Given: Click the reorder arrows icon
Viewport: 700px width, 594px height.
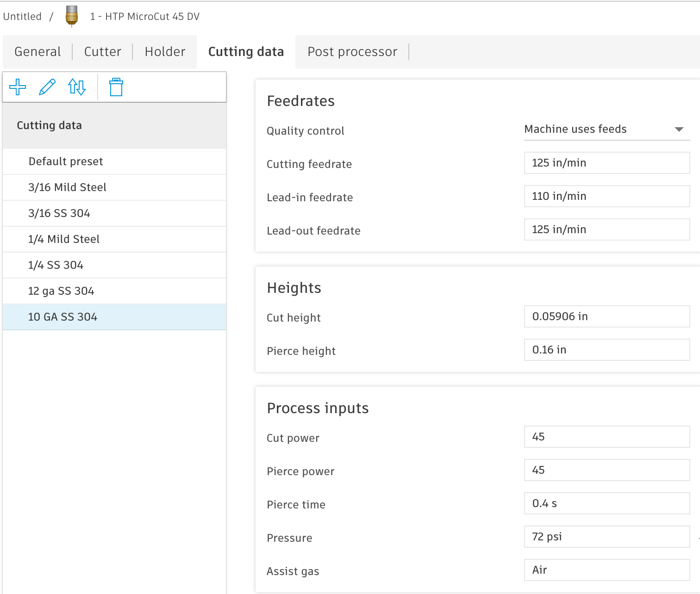Looking at the screenshot, I should tap(77, 87).
